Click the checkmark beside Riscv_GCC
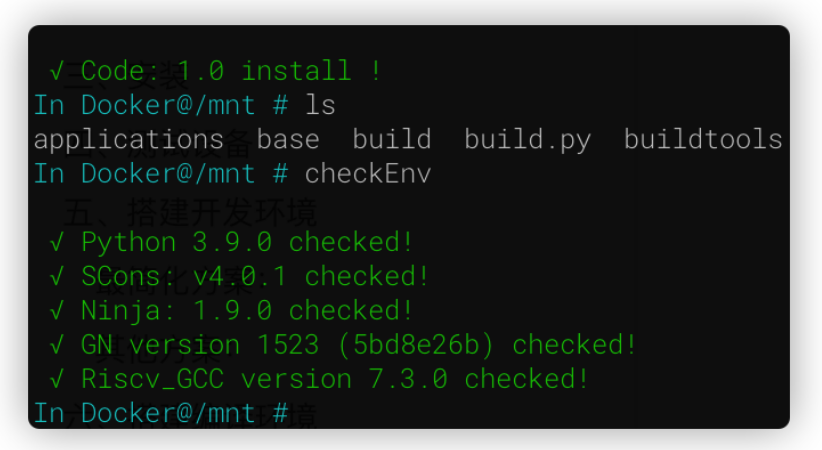 pos(58,380)
